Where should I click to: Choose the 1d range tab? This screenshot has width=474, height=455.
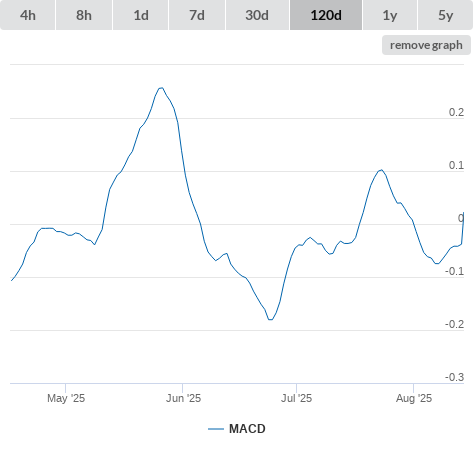tap(141, 15)
